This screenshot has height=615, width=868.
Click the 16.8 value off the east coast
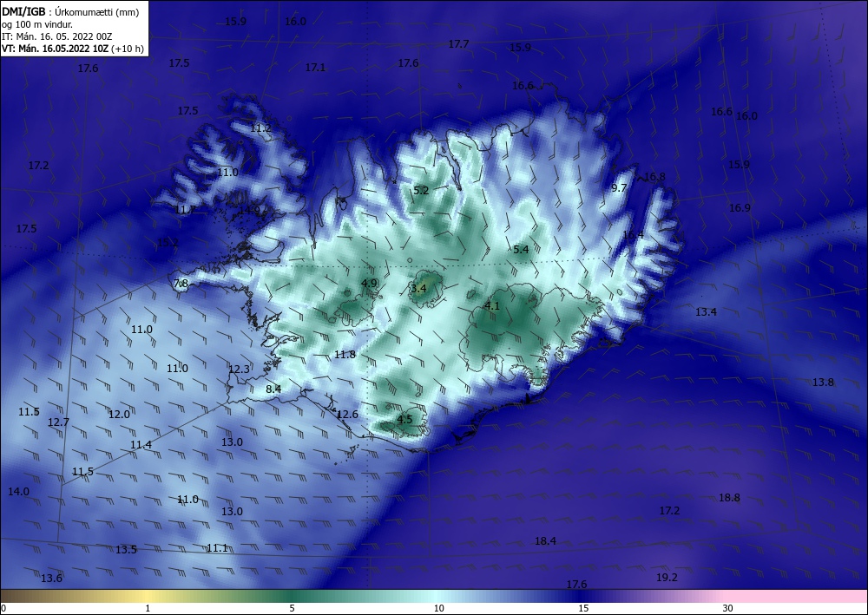pyautogui.click(x=654, y=177)
